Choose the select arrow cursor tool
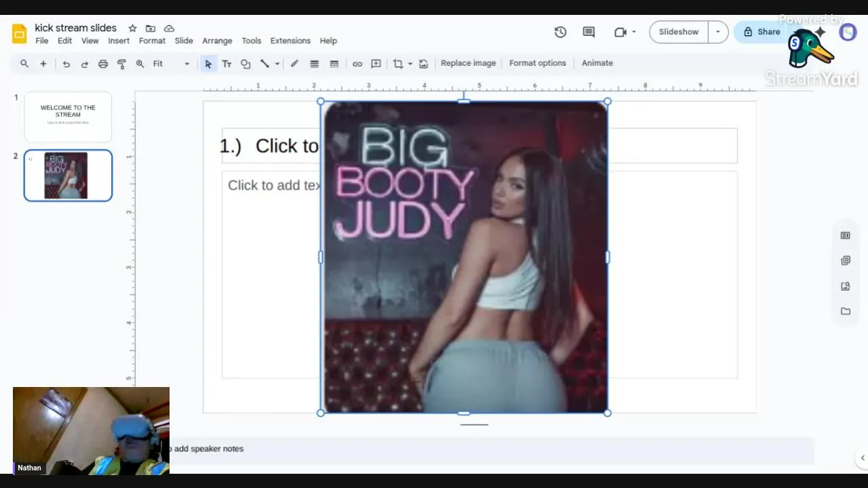The width and height of the screenshot is (868, 488). tap(208, 64)
